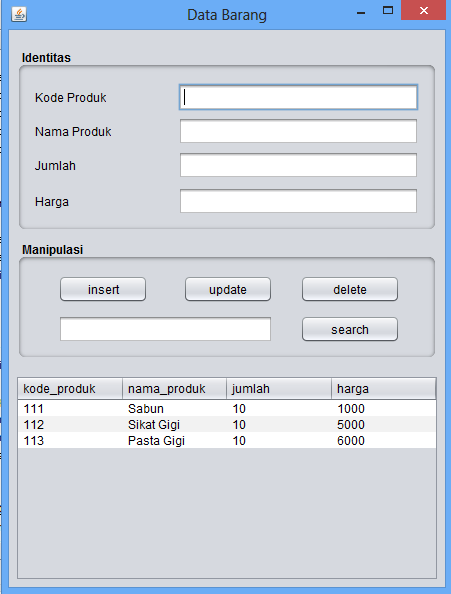
Task: Click the price 6000 cell
Action: click(x=384, y=440)
